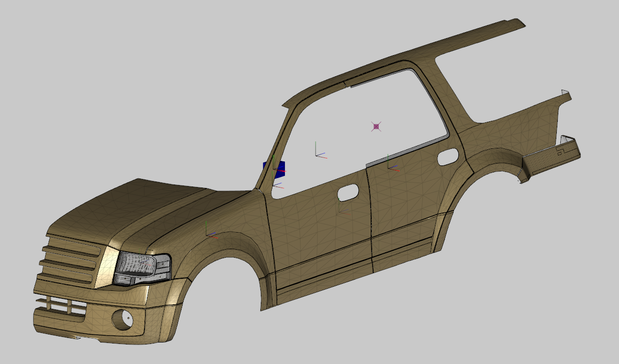Select the front door handle cutout
The height and width of the screenshot is (364, 619).
tap(348, 192)
